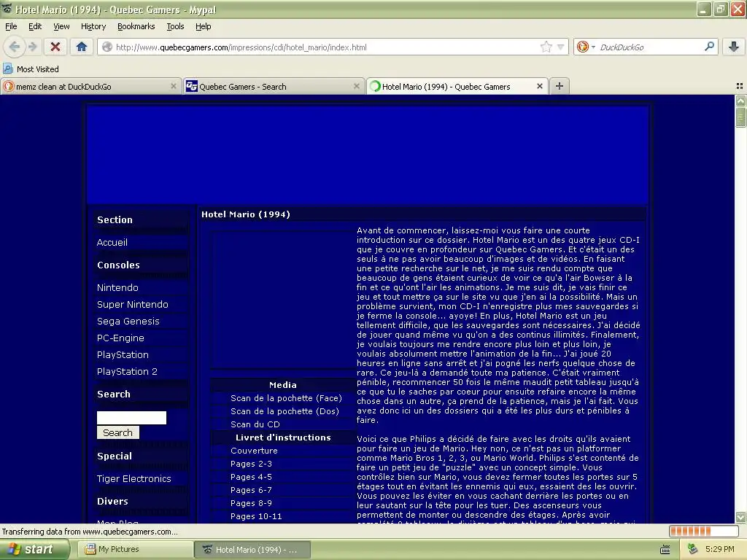This screenshot has width=747, height=560.
Task: Click the magnifier icon in search box
Action: coord(709,47)
